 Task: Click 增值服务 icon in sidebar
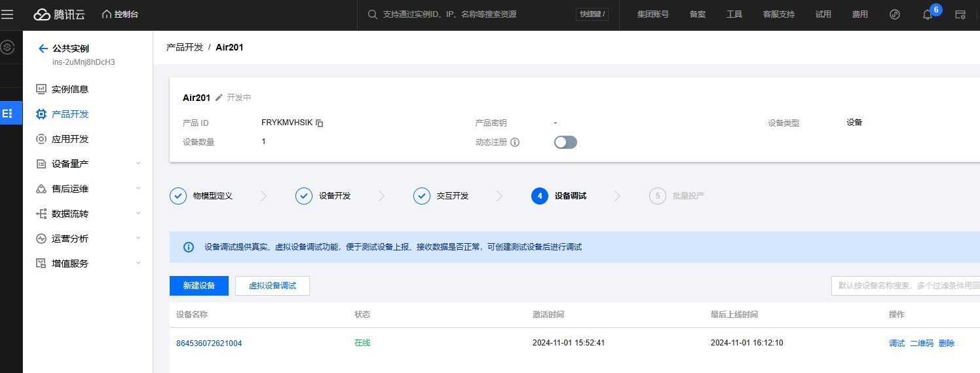(x=41, y=264)
